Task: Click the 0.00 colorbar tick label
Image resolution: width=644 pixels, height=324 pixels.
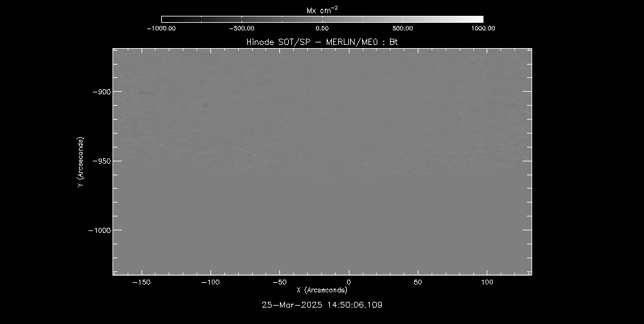Action: [x=322, y=28]
